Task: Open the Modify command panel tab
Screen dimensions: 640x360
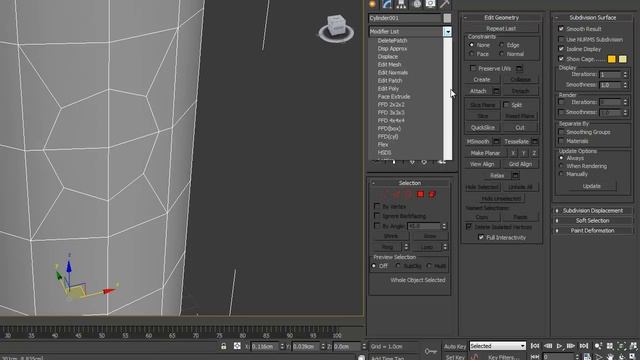Action: coord(387,4)
